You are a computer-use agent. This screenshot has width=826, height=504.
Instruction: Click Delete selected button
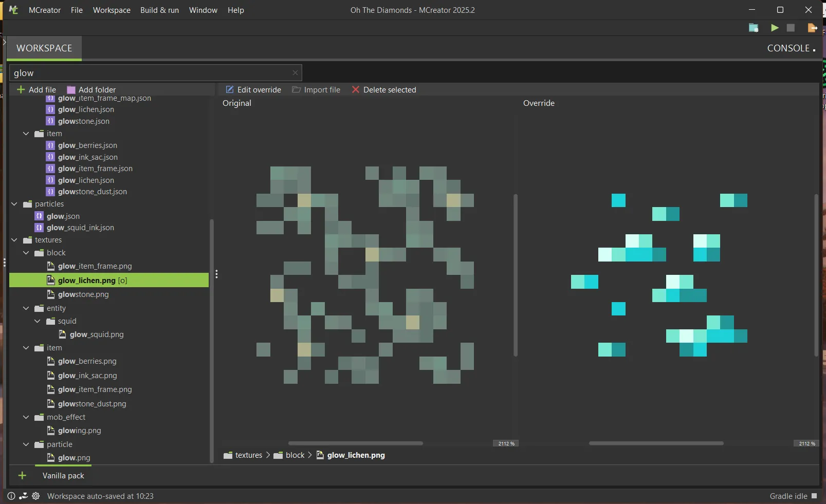pyautogui.click(x=383, y=89)
